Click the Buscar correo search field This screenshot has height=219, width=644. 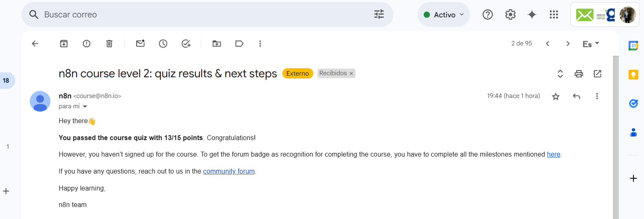coord(208,14)
